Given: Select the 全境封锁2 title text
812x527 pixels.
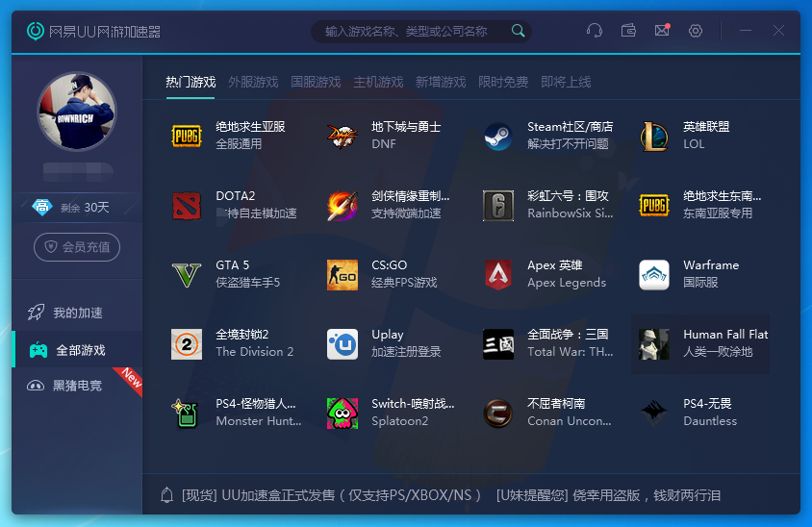Looking at the screenshot, I should pyautogui.click(x=242, y=335).
